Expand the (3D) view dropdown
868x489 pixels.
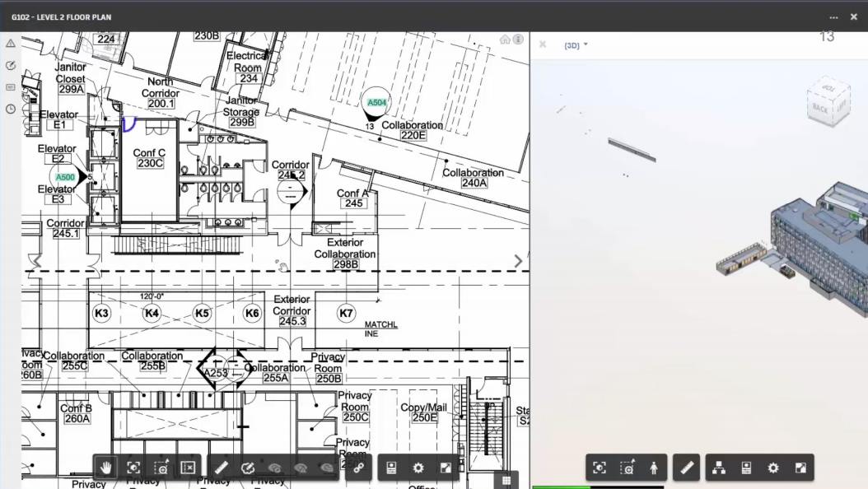pyautogui.click(x=576, y=45)
